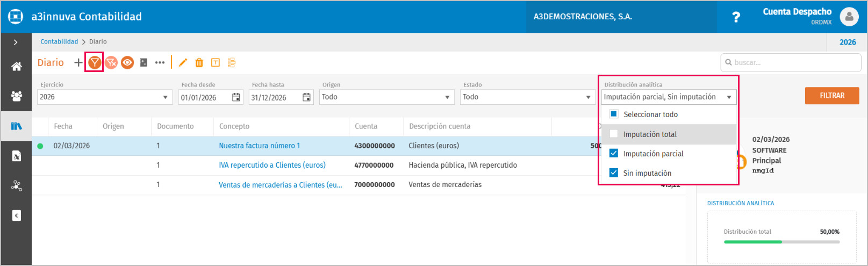Open the euro document sidebar icon

click(x=17, y=215)
